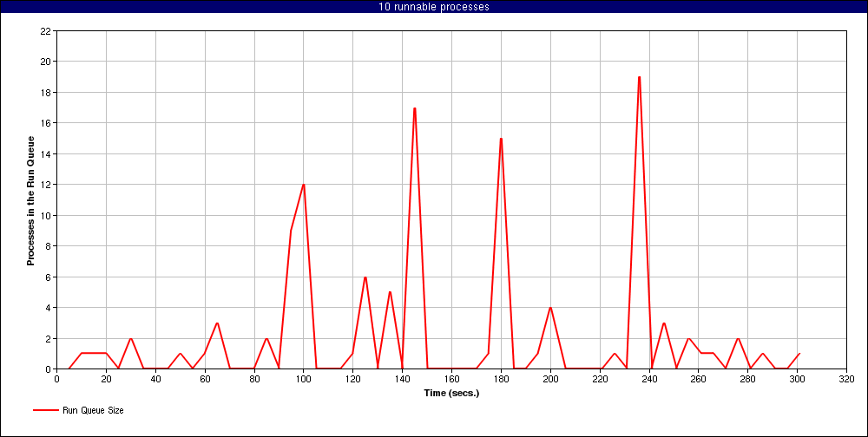Viewport: 868px width, 437px height.
Task: Click the 'Run Queue Size' legend label
Action: [93, 410]
